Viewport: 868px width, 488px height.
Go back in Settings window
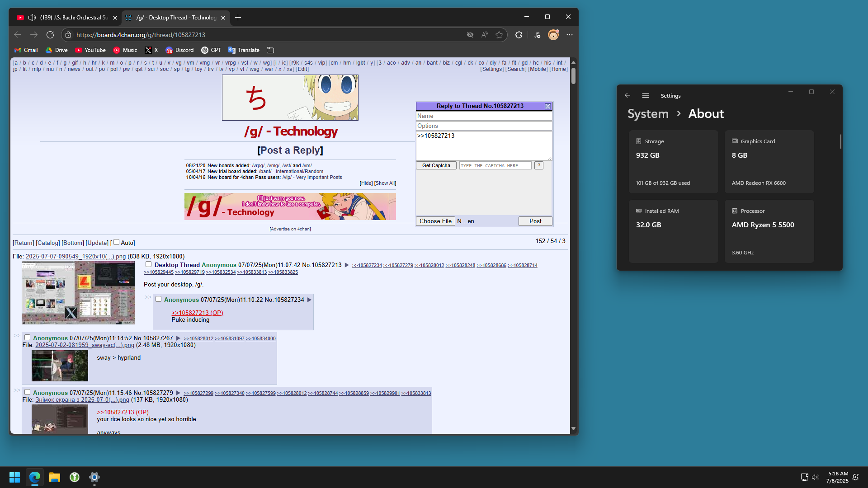[x=627, y=95]
